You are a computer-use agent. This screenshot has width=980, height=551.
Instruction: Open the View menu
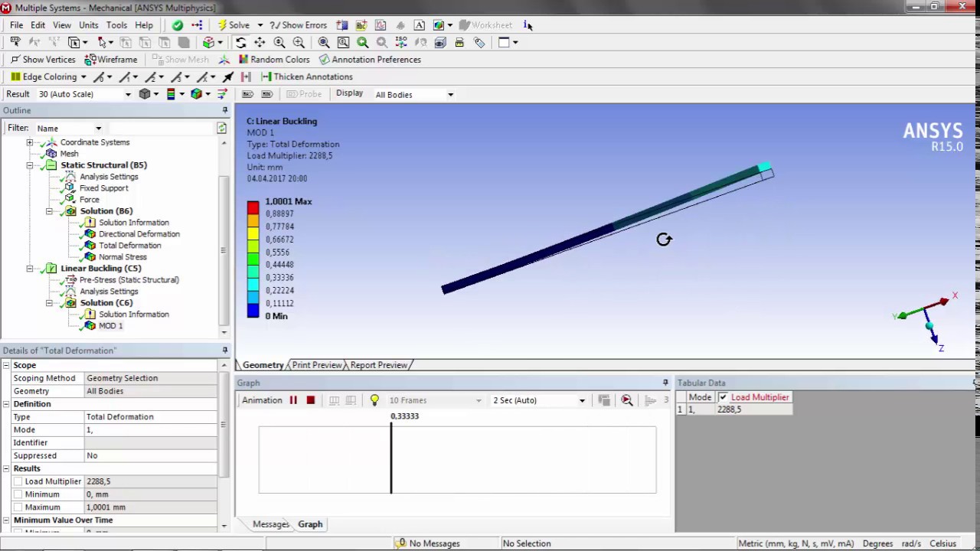(x=62, y=25)
